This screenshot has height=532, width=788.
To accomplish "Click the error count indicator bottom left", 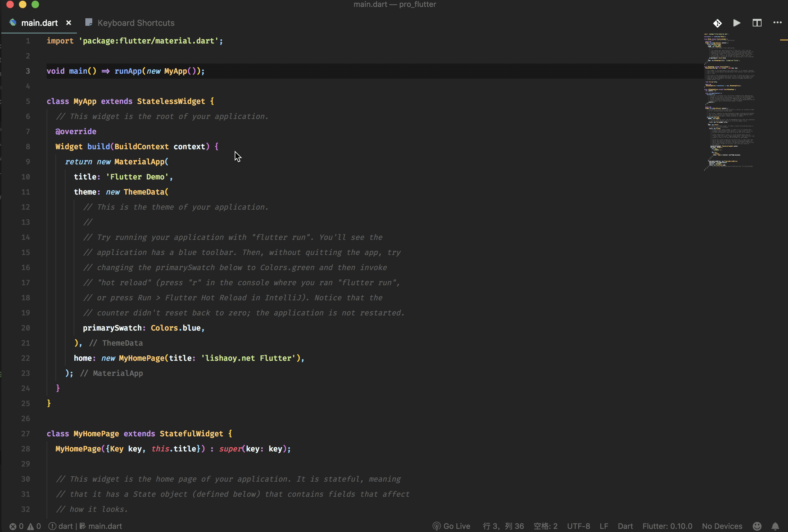I will pos(16,525).
